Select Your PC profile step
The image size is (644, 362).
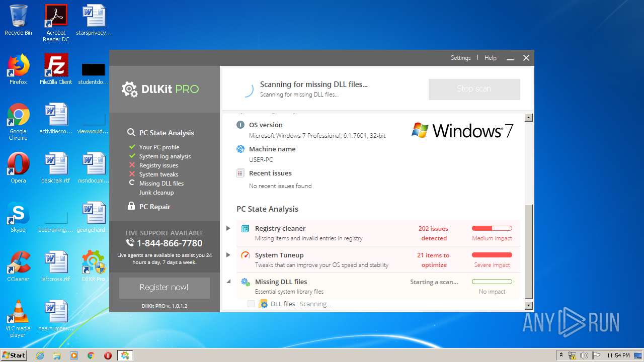coord(159,147)
